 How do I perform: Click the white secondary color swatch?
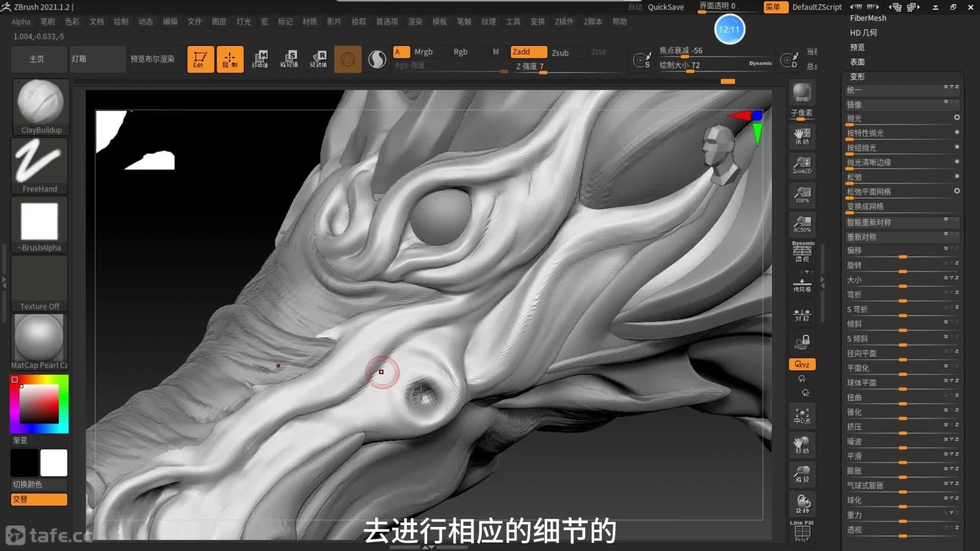coord(54,463)
